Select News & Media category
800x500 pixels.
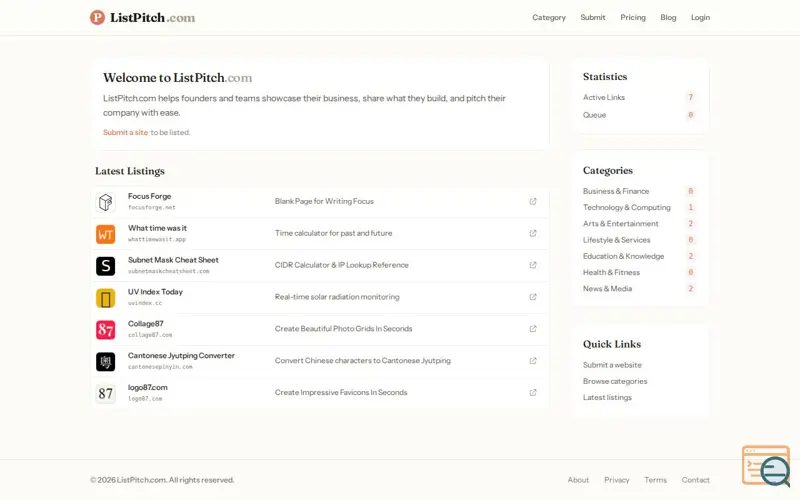(x=607, y=289)
